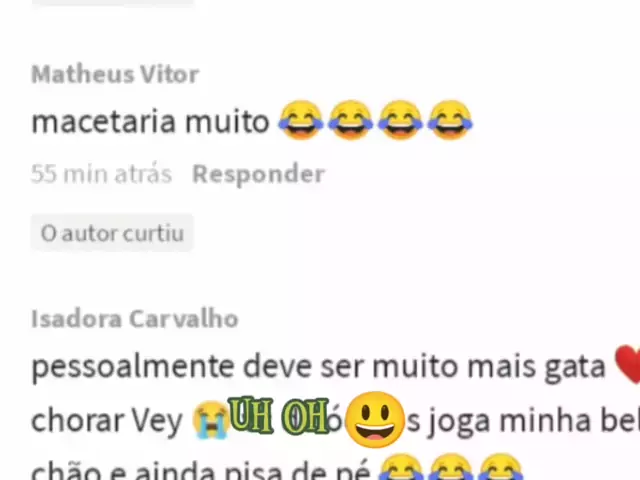Click the green UH OH sticker text

(x=279, y=415)
